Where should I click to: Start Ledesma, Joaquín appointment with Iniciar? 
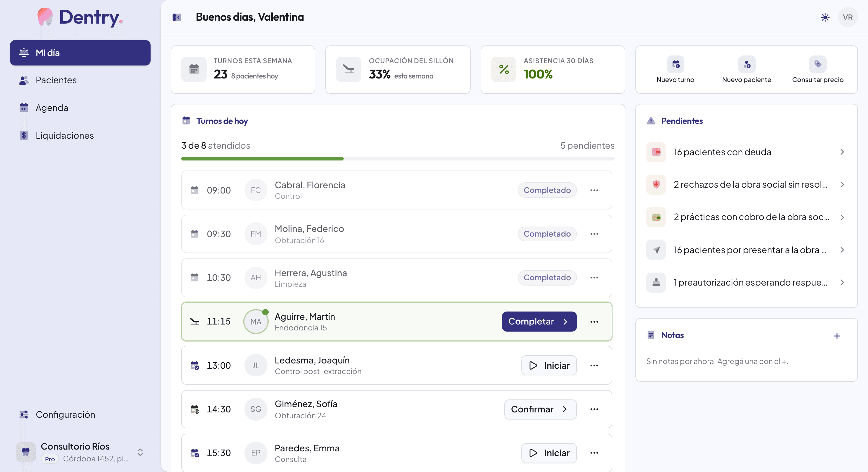(549, 365)
